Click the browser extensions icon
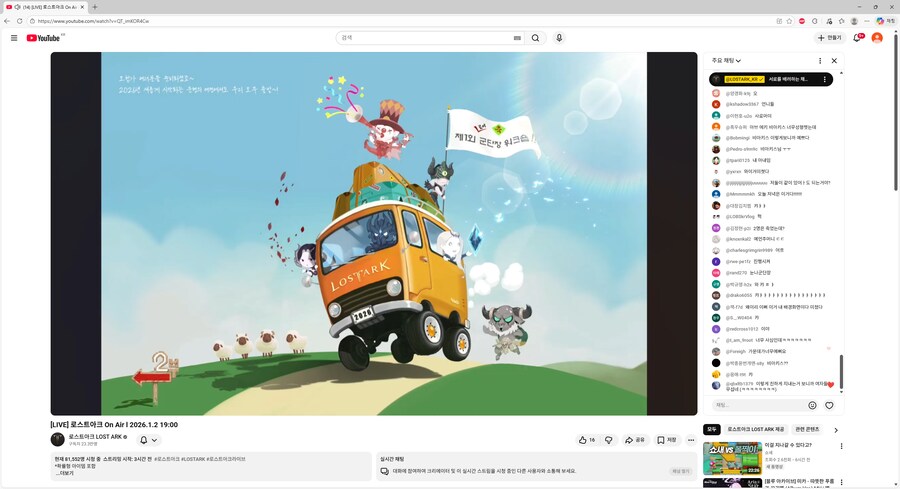This screenshot has width=900, height=489. (x=814, y=21)
